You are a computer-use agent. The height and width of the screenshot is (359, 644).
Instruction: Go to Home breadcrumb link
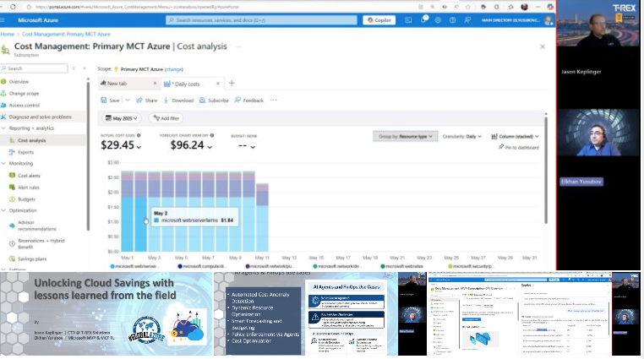tap(7, 34)
